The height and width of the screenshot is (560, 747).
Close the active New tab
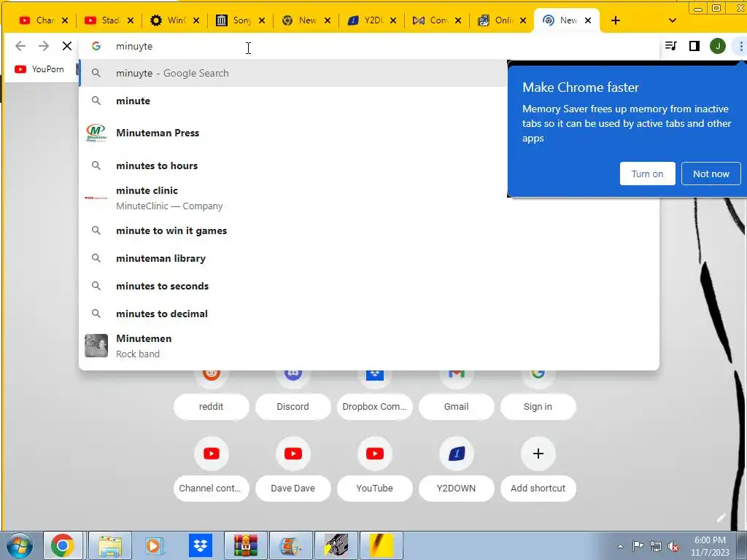(x=588, y=20)
